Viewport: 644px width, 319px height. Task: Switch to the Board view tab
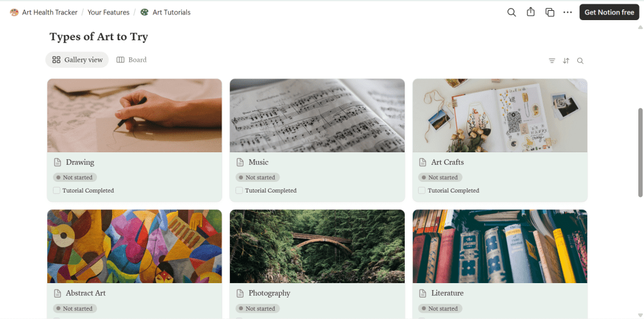tap(132, 60)
